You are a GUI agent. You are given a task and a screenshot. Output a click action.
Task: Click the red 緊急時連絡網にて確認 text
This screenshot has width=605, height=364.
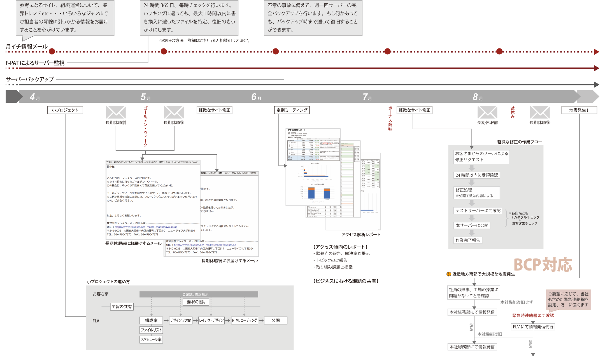[x=533, y=316]
